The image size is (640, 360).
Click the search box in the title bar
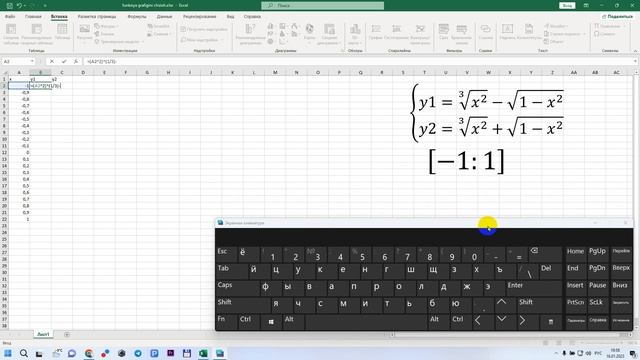(x=322, y=5)
